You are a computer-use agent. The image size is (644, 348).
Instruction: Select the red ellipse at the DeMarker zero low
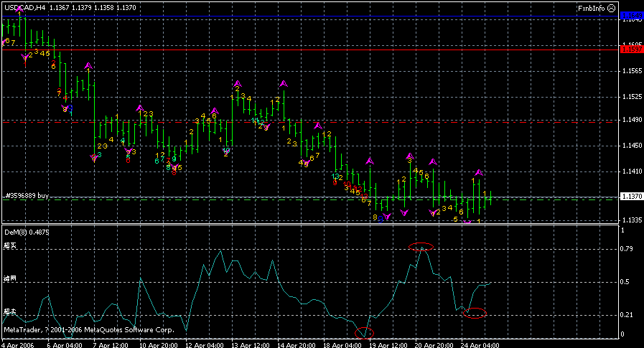pyautogui.click(x=365, y=333)
